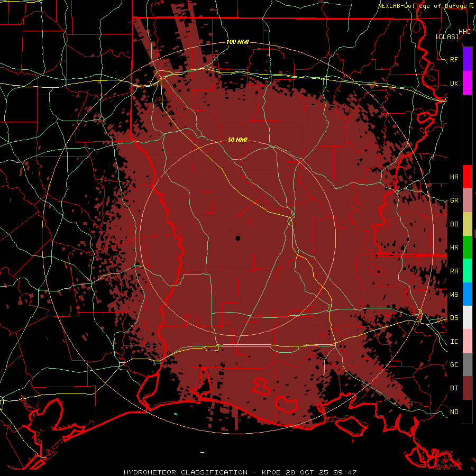This screenshot has width=476, height=476.
Task: Click the "BI" legend label
Action: pos(454,388)
